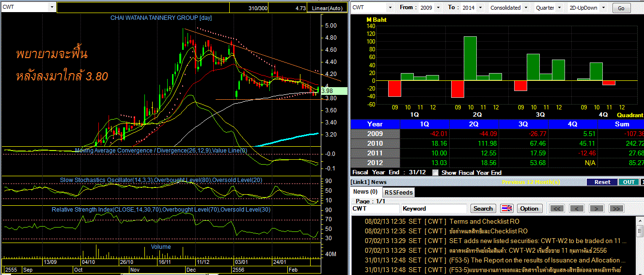
Task: Click the 3Q column header in the table
Action: tap(524, 124)
